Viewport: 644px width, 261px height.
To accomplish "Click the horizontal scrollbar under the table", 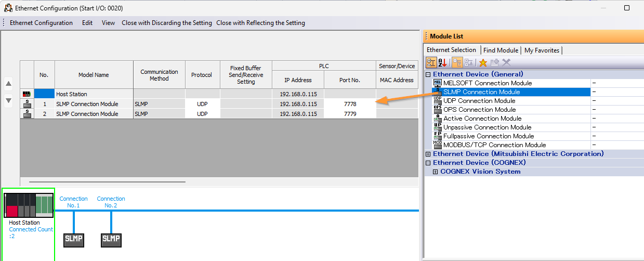I will pyautogui.click(x=107, y=182).
